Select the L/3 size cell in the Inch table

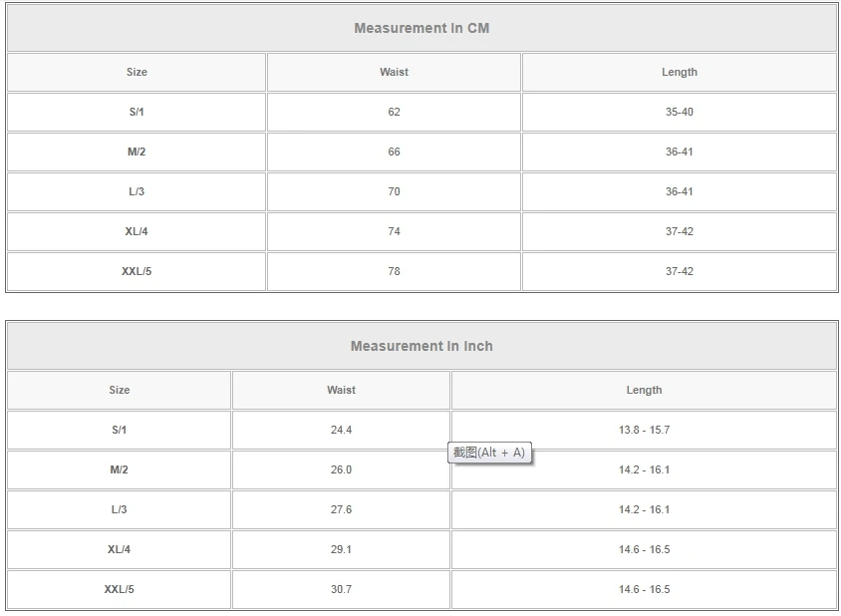tap(119, 509)
